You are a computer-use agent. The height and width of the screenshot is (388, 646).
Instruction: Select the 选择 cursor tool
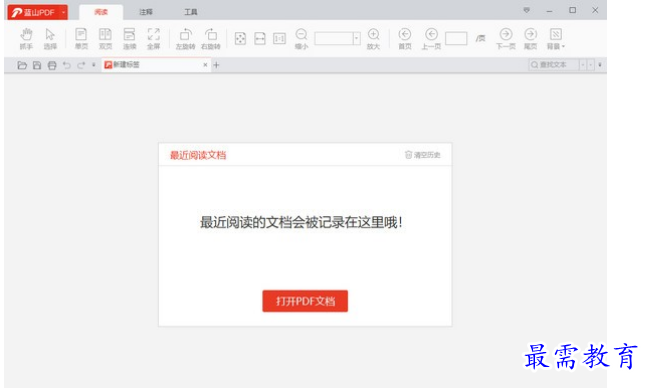click(50, 39)
